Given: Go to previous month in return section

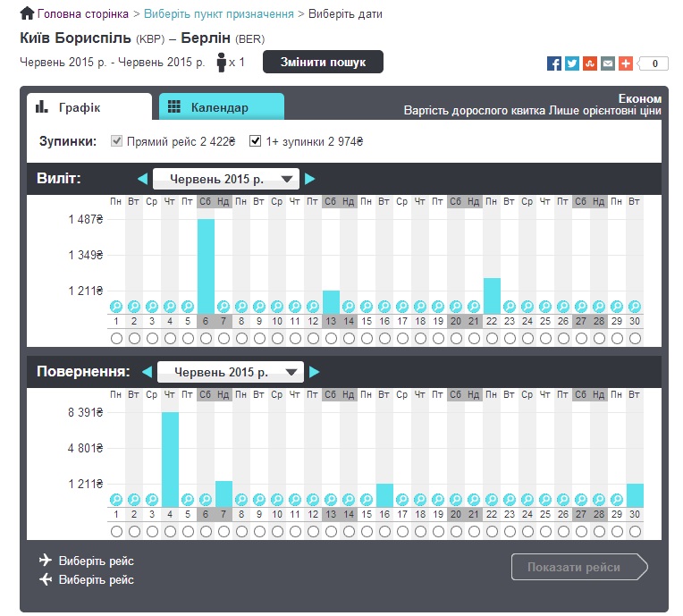Looking at the screenshot, I should (x=147, y=372).
